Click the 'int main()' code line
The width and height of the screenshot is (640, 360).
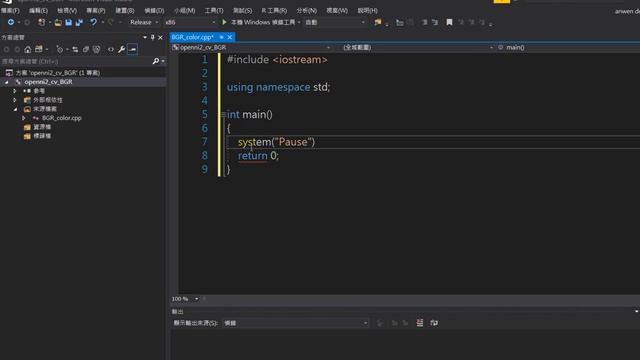[249, 115]
